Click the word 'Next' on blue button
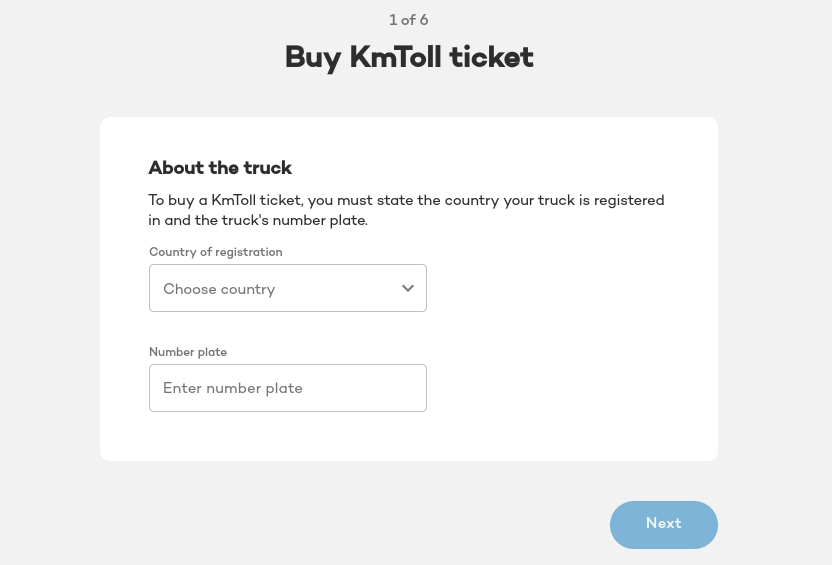The width and height of the screenshot is (832, 565). pyautogui.click(x=664, y=524)
